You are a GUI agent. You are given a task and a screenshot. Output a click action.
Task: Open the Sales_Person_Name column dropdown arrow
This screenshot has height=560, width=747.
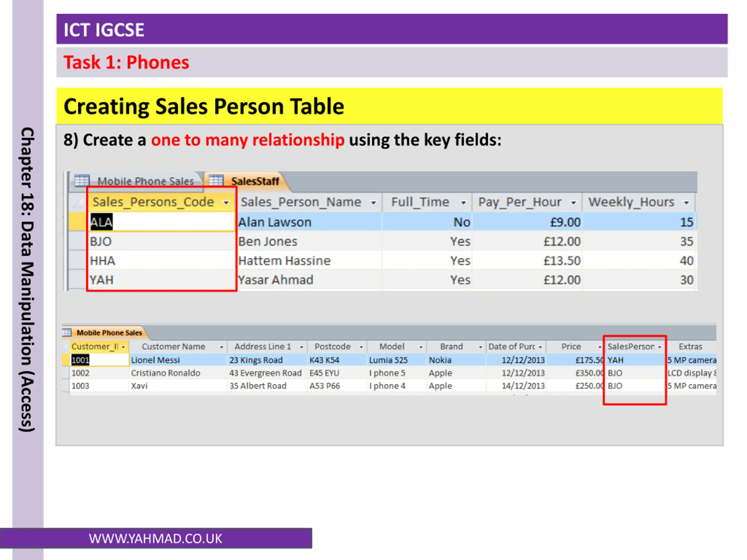pos(373,202)
